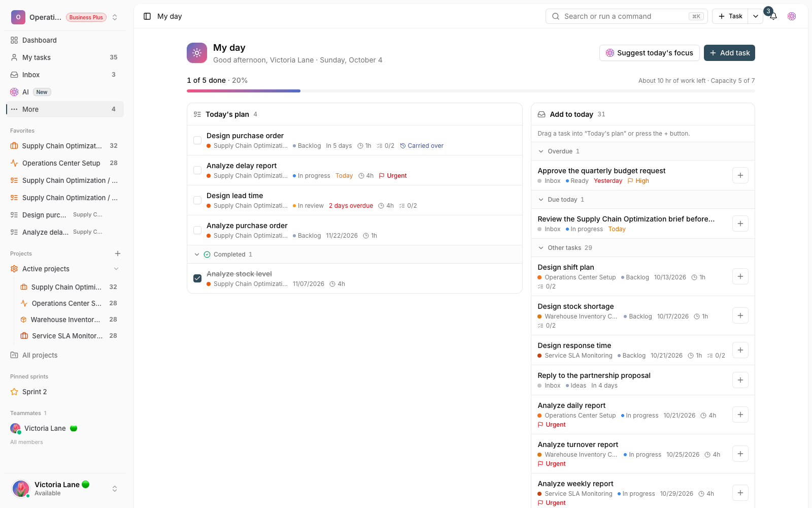Open Sprint 2 pinned sprint

pyautogui.click(x=65, y=392)
